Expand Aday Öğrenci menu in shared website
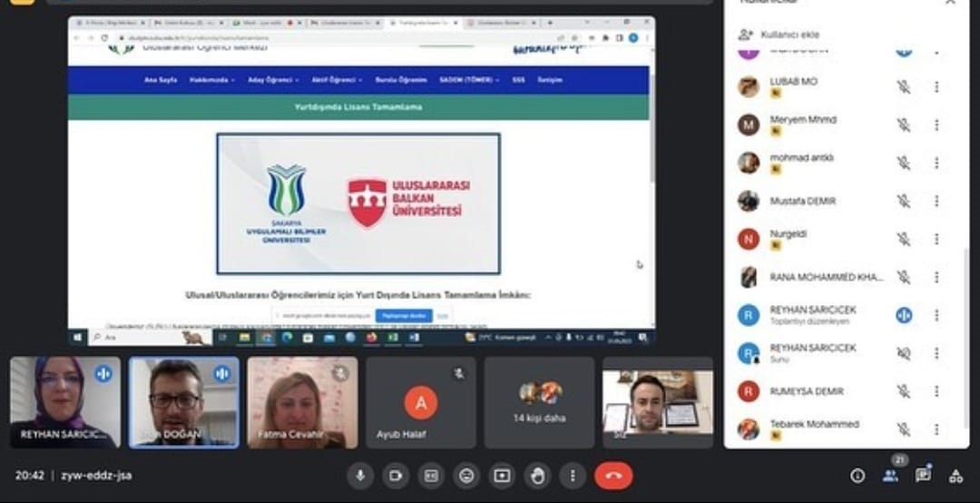980x503 pixels. click(273, 80)
